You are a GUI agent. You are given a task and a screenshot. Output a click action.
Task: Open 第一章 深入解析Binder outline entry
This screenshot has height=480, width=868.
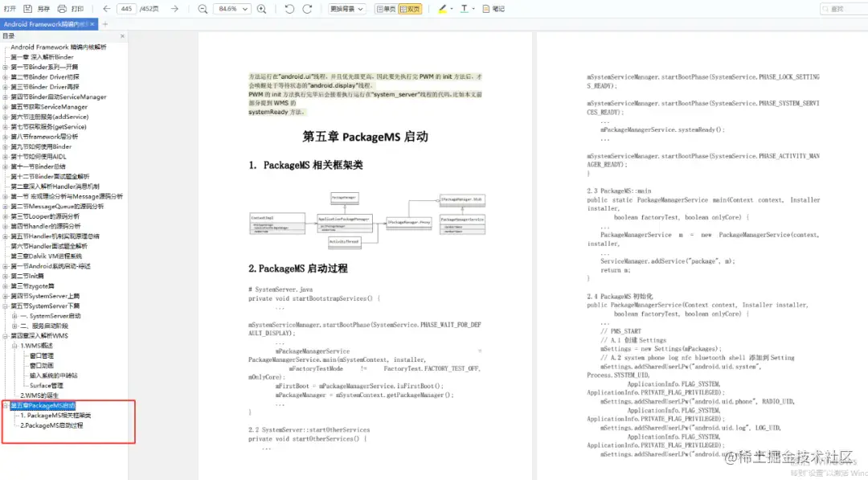pyautogui.click(x=42, y=57)
